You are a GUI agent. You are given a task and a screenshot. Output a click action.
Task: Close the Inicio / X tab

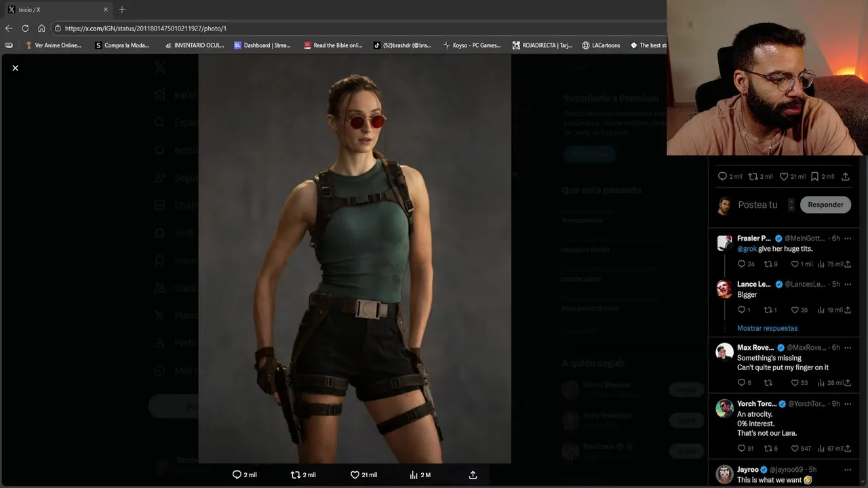point(106,9)
